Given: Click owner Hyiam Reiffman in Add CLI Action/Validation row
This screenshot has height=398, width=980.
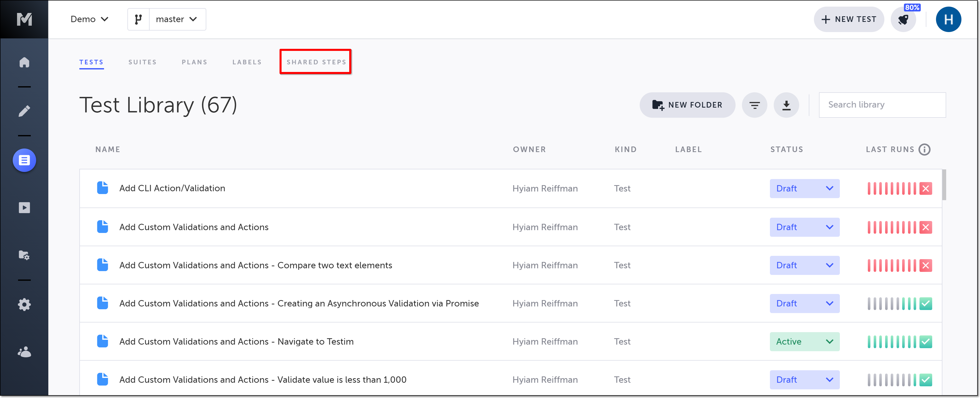Looking at the screenshot, I should click(545, 188).
